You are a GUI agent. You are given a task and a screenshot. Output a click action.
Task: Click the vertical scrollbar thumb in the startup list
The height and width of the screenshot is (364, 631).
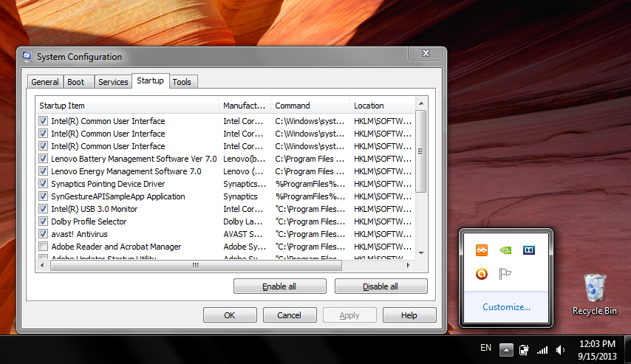(421, 151)
